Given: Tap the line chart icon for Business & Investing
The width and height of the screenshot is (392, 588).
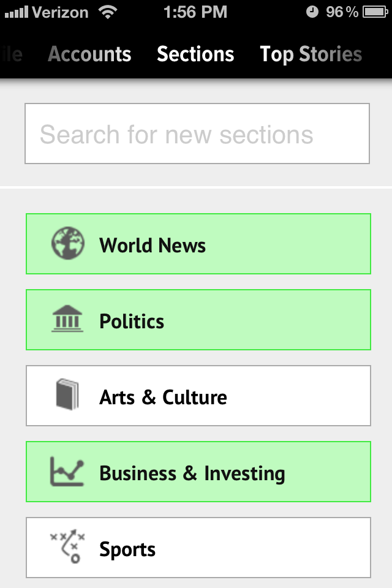Looking at the screenshot, I should pyautogui.click(x=67, y=472).
